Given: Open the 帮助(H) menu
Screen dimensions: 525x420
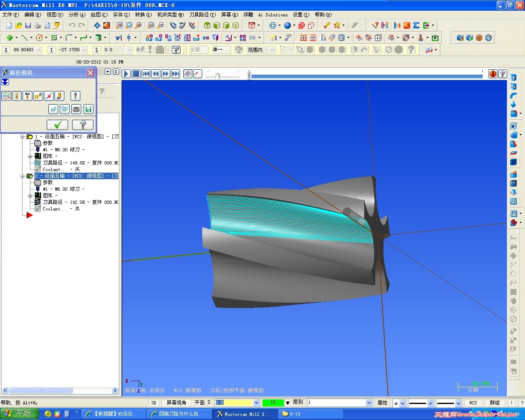Looking at the screenshot, I should click(x=323, y=15).
